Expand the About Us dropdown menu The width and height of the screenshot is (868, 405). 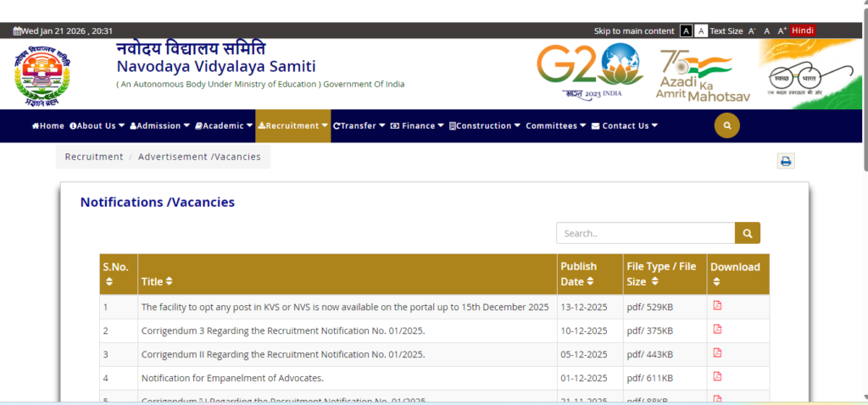97,125
